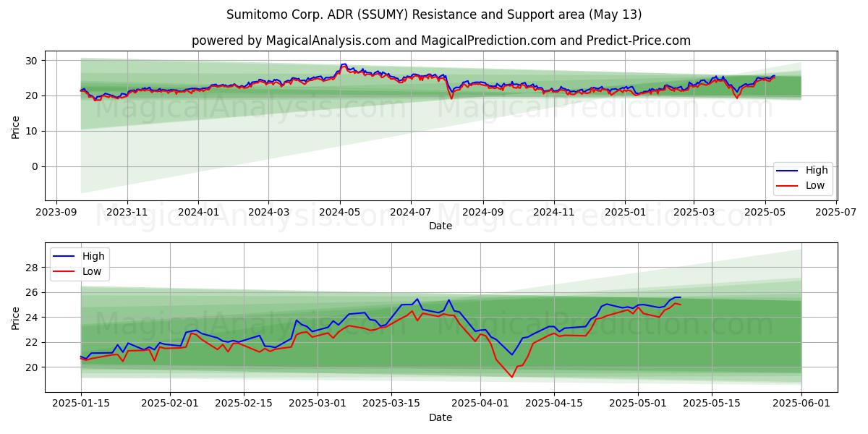Click the '2025-02-01' date label on lower axis

170,404
